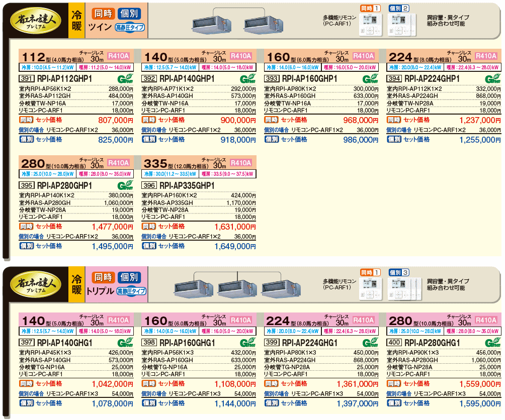Click catalog number 391
Viewport: 505px width, 420px height.
27,79
